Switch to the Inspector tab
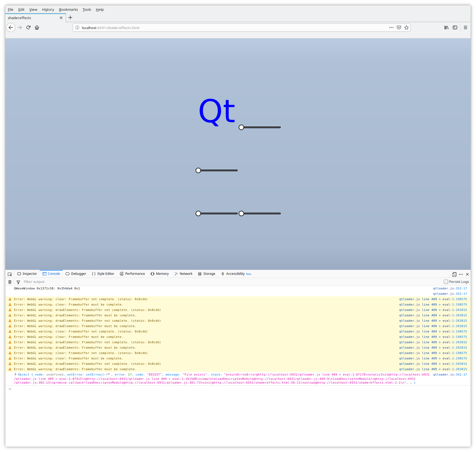Viewport: 476px width, 452px height. (x=27, y=274)
